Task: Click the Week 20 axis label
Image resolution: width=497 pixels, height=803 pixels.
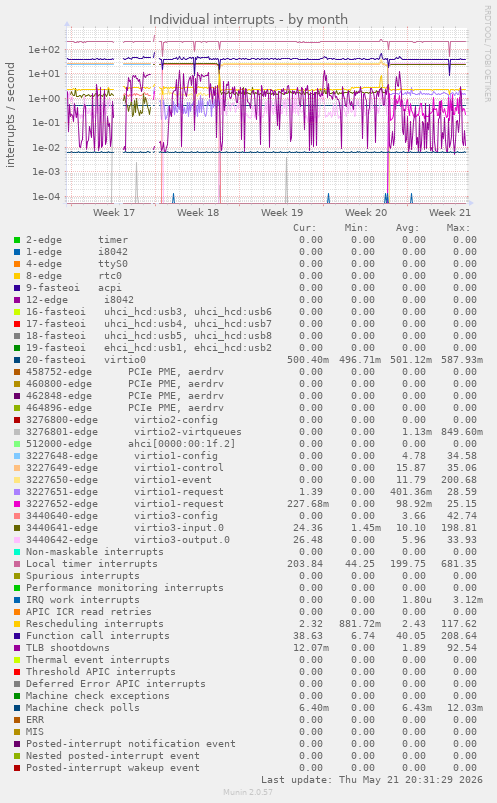Action: 366,213
